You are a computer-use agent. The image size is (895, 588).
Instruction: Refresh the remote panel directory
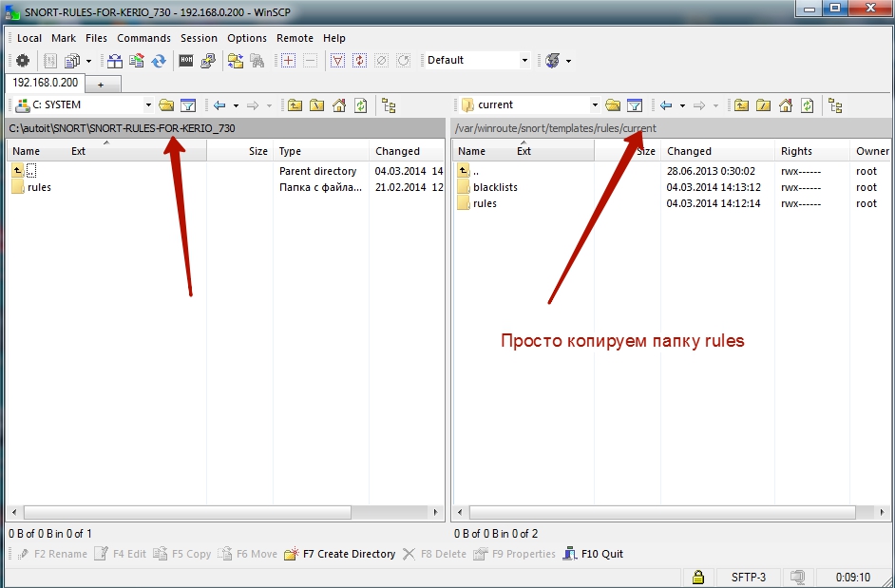point(807,105)
